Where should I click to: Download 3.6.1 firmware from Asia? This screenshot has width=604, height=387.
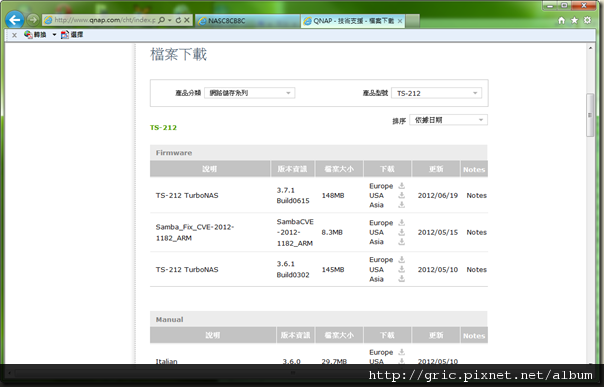click(x=401, y=279)
